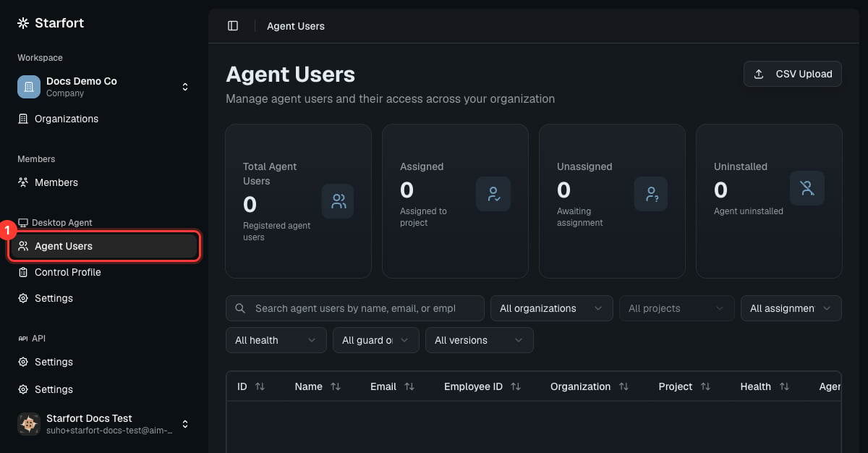The width and height of the screenshot is (868, 453).
Task: Toggle the sidebar panel icon in header
Action: pos(233,26)
